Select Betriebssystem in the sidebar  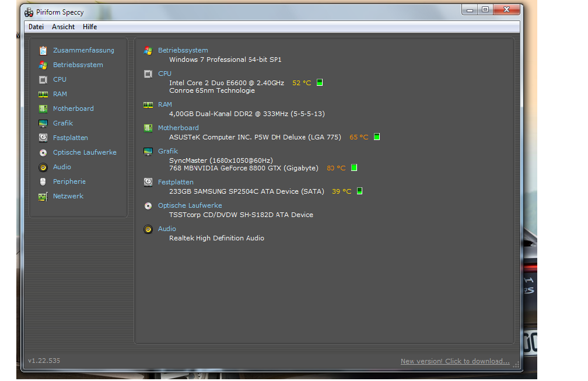pos(78,65)
